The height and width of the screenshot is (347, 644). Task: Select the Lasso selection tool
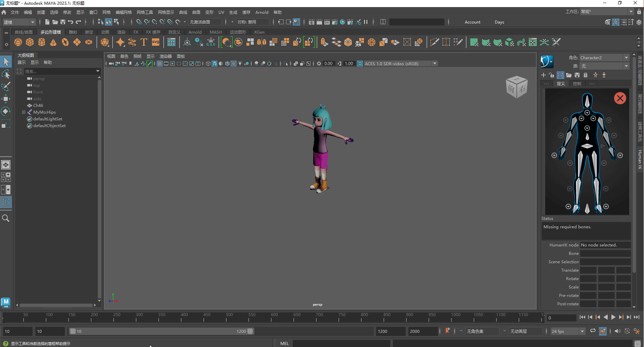coord(6,74)
